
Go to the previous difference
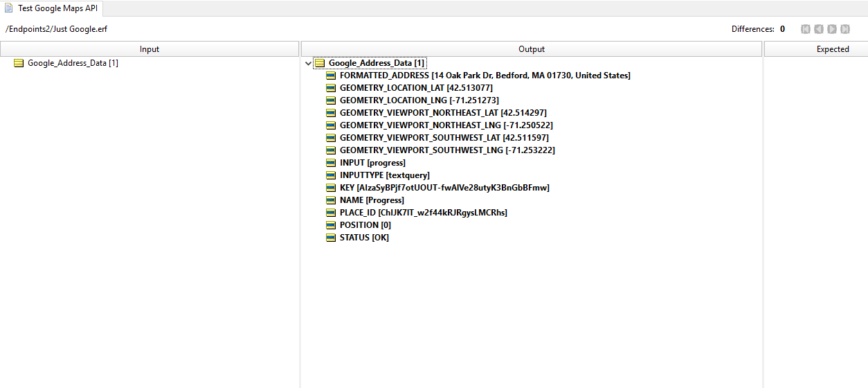click(819, 29)
